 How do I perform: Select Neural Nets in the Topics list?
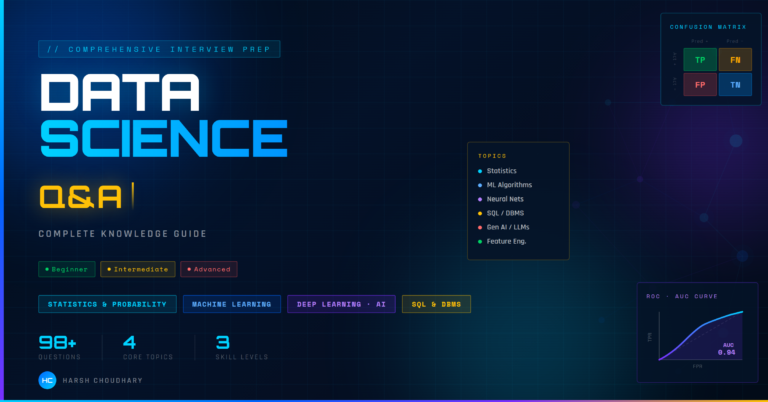click(501, 199)
